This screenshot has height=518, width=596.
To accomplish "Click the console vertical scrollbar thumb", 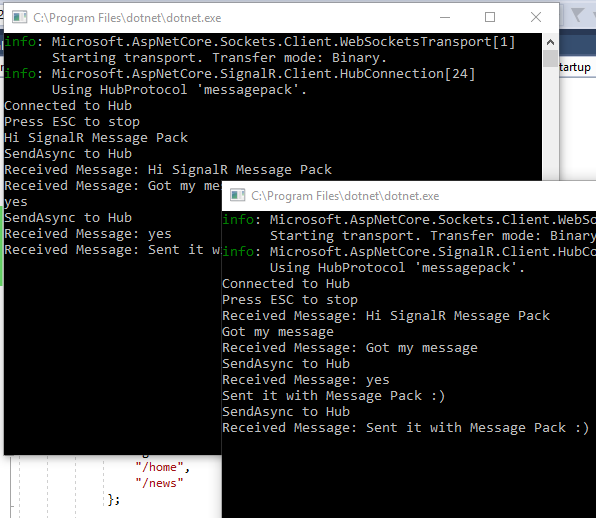I will [x=550, y=59].
